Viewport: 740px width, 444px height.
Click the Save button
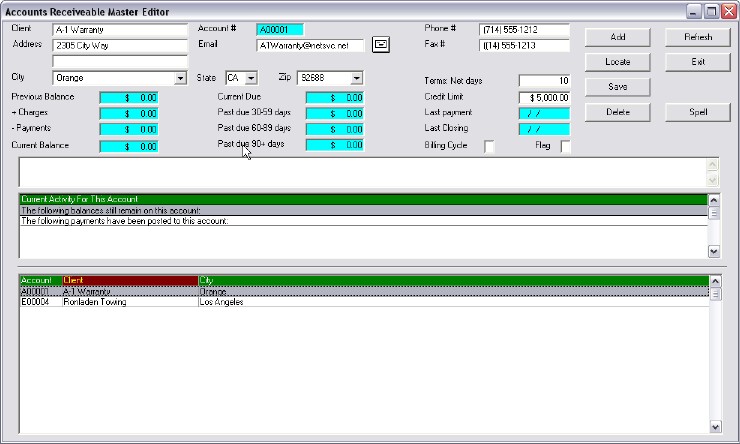617,87
